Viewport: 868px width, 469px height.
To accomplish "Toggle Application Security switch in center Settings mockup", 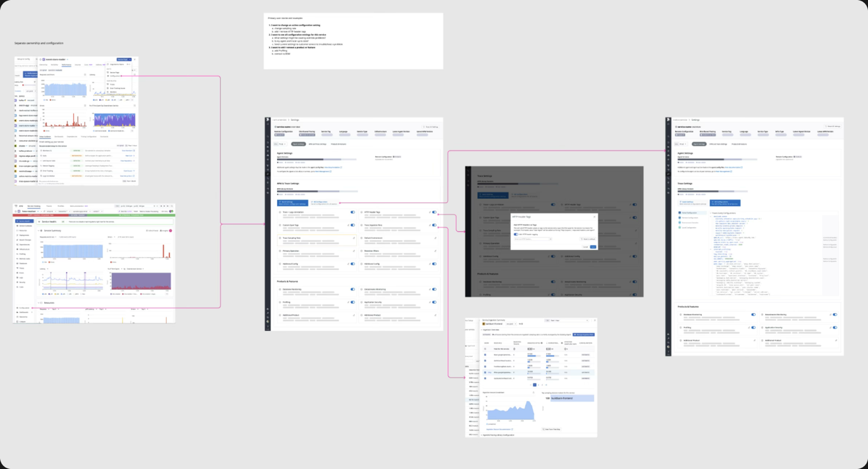I will (x=434, y=302).
